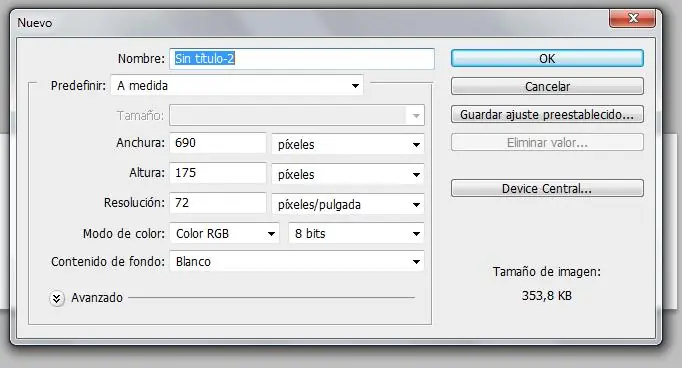Viewport: 682px width, 368px height.
Task: Open the Altura units dropdown
Action: [x=348, y=174]
